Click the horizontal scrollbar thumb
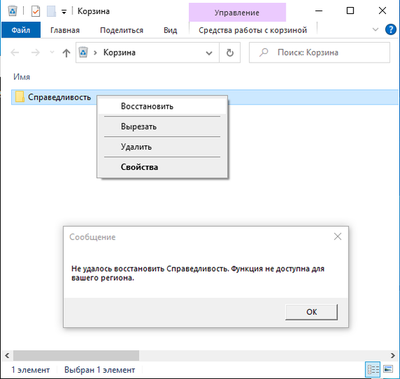Screen dimensions: 400x379 click(x=76, y=355)
